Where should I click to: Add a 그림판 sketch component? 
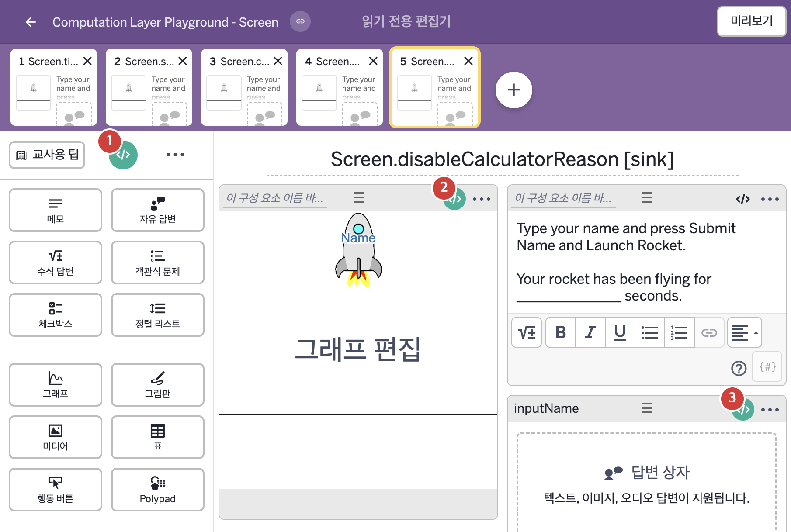tap(158, 385)
